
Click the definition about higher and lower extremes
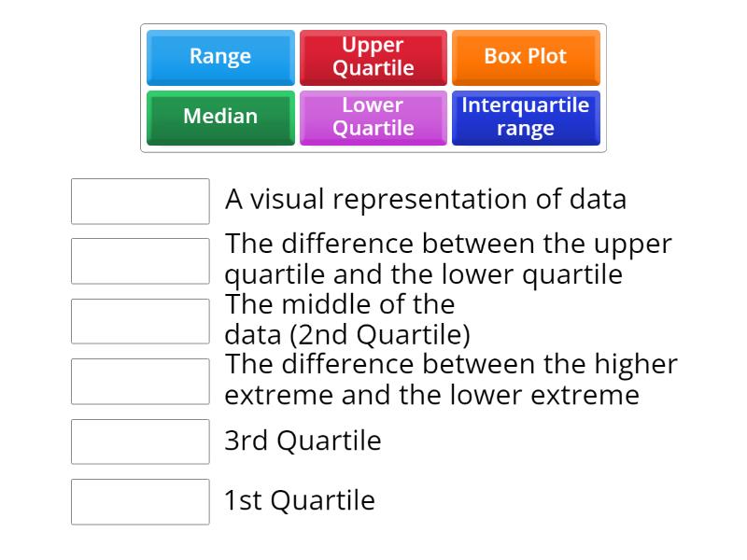[449, 379]
